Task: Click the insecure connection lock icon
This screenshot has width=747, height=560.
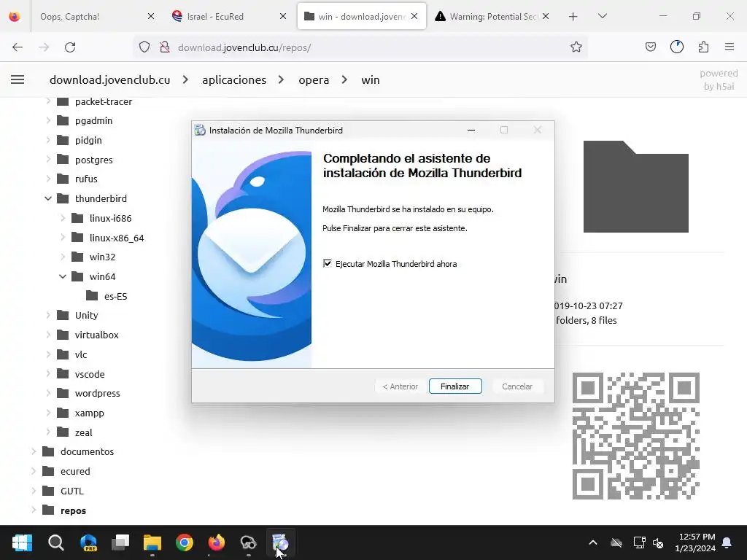Action: point(165,47)
